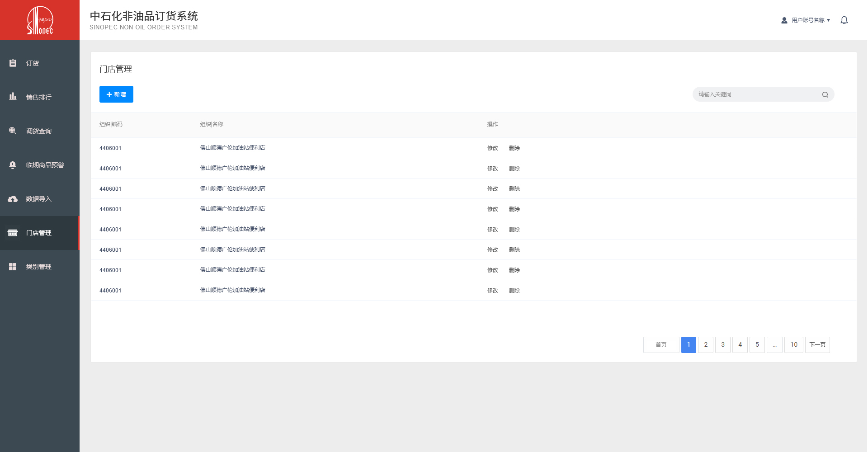Click the 订货 clipboard icon in sidebar
868x452 pixels.
[13, 63]
